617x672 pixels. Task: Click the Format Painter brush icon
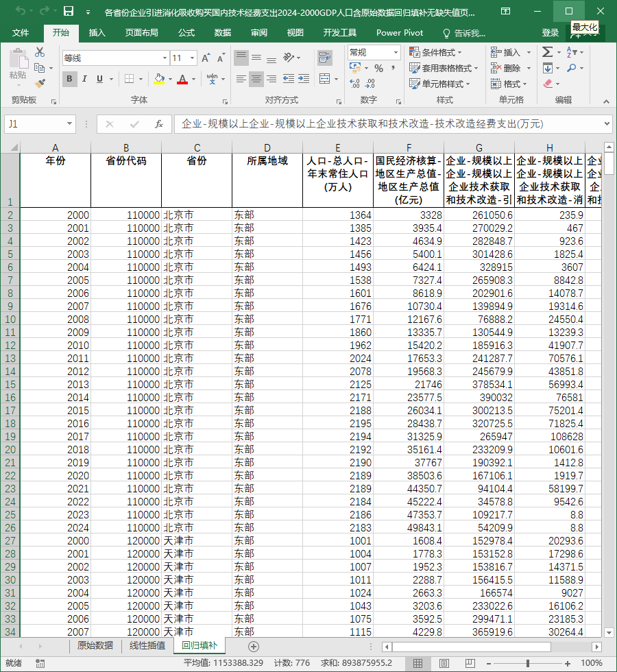click(40, 84)
